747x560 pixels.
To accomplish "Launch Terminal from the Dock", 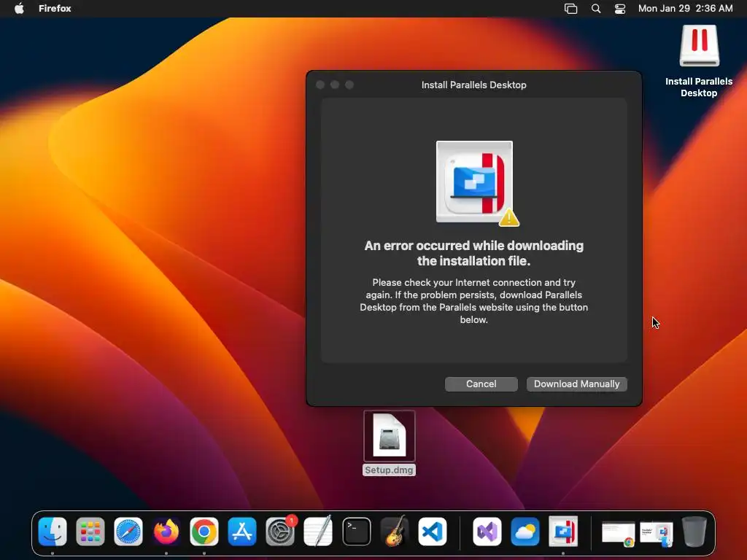I will coord(356,532).
